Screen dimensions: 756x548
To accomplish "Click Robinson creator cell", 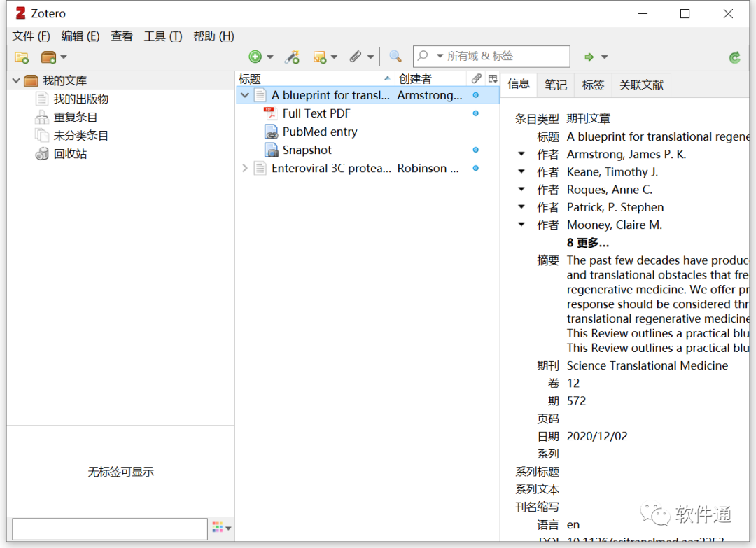I will tap(428, 168).
